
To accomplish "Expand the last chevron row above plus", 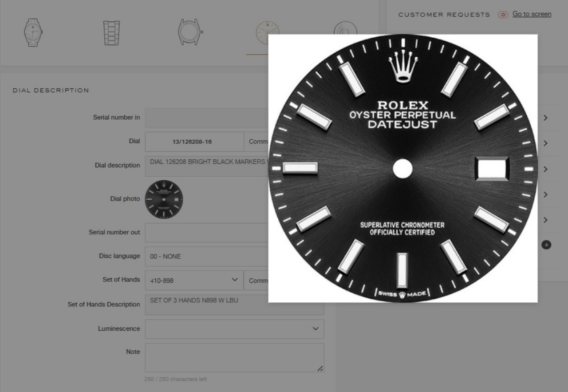I will point(545,220).
